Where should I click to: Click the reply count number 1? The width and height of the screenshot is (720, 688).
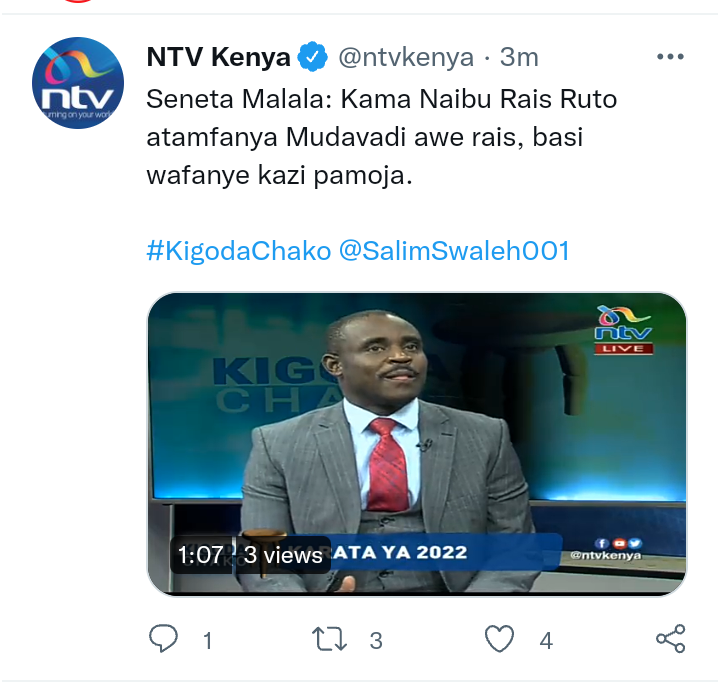tap(208, 641)
